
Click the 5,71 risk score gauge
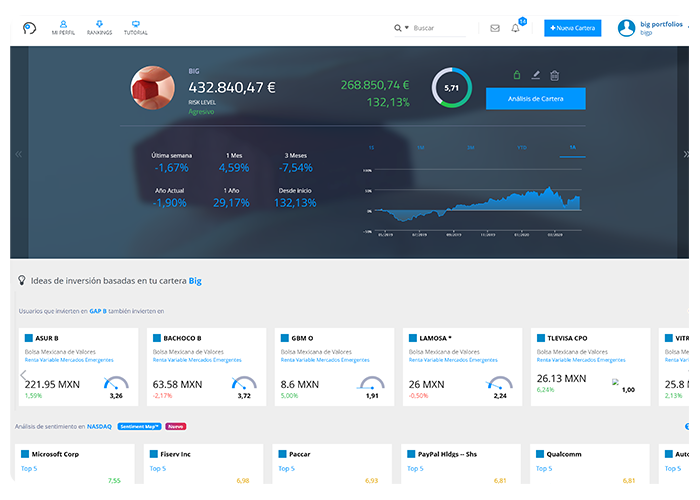(x=452, y=88)
